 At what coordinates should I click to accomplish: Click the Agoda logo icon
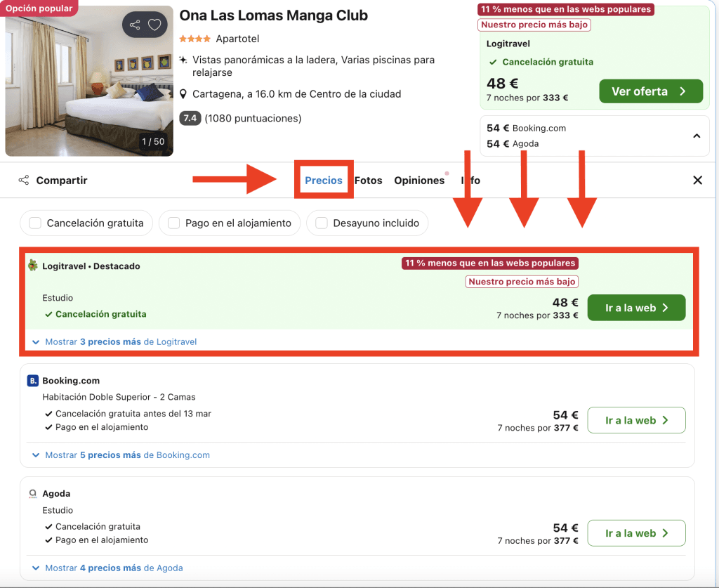coord(32,494)
